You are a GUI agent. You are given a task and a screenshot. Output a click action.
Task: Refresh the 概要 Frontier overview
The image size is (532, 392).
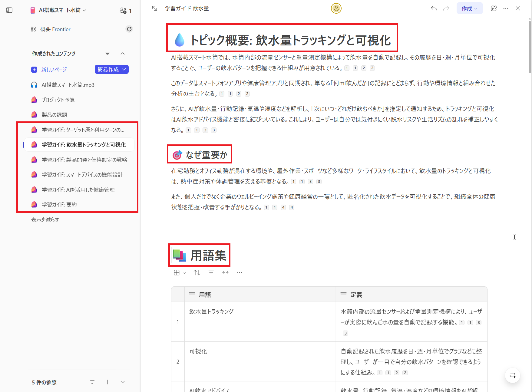(129, 29)
